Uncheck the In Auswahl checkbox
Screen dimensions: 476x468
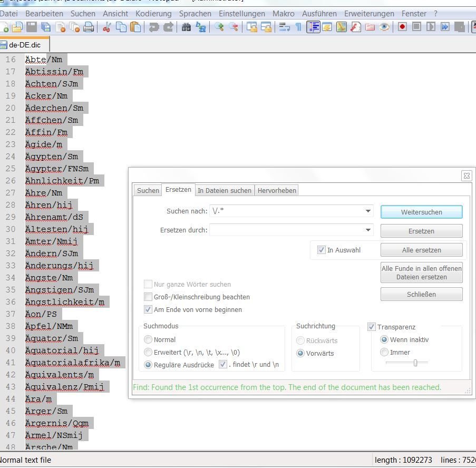[321, 250]
